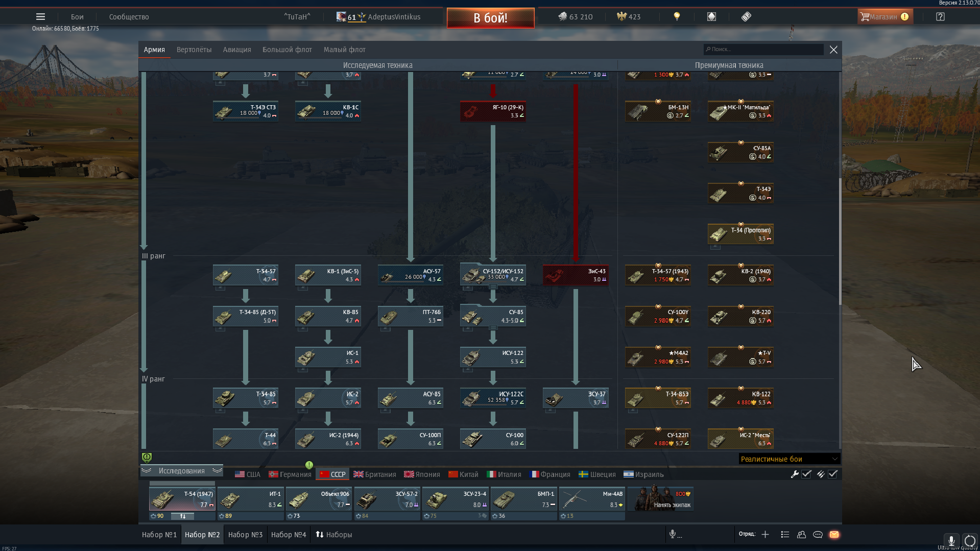
Task: Select premium КВ-220 tank
Action: [x=740, y=316]
